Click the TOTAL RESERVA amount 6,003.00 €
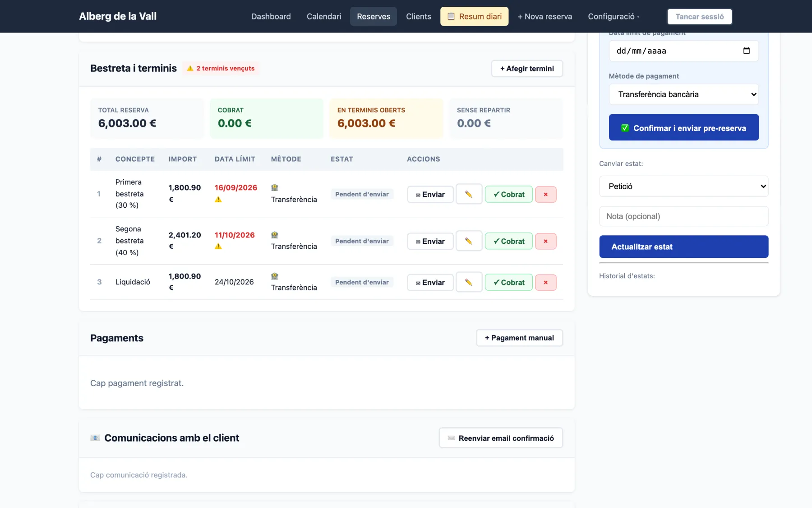812x508 pixels. pos(127,123)
